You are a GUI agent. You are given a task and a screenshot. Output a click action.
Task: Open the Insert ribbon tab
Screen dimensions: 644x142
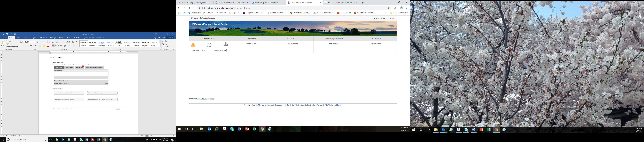point(19,38)
